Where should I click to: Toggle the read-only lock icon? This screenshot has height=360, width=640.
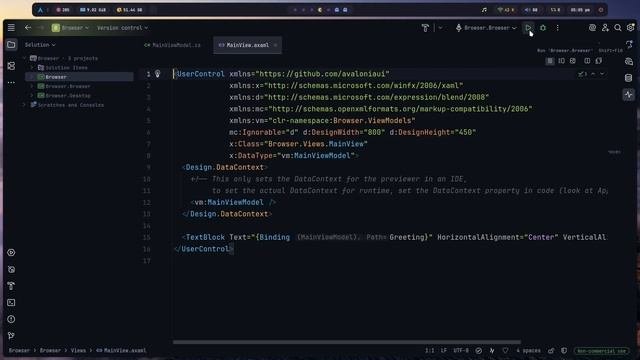[x=551, y=350]
